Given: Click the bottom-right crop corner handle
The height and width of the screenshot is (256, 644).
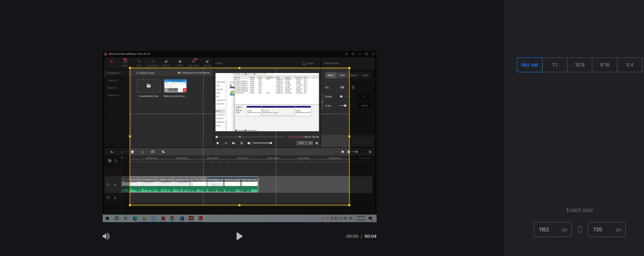Looking at the screenshot, I should tap(349, 205).
